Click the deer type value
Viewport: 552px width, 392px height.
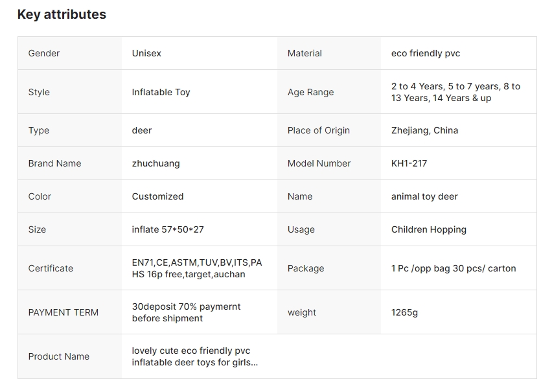coord(142,130)
